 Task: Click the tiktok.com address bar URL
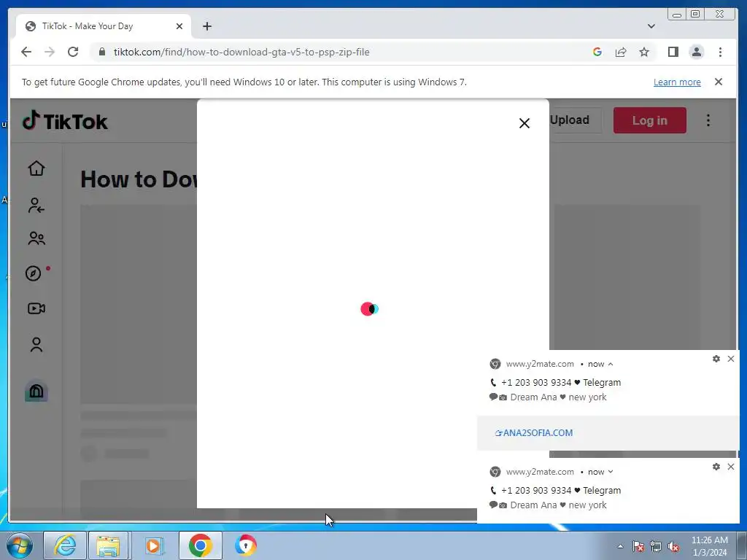[x=241, y=52]
